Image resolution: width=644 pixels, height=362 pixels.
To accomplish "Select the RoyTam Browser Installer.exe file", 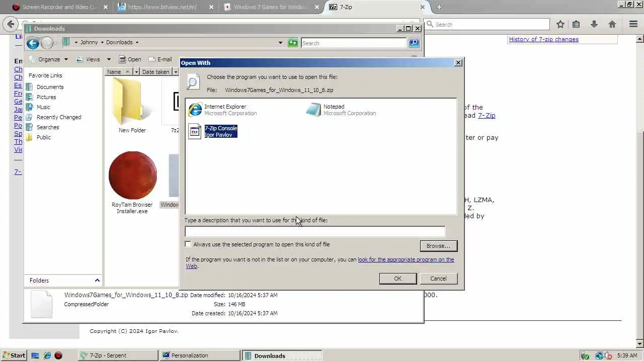I will point(132,183).
